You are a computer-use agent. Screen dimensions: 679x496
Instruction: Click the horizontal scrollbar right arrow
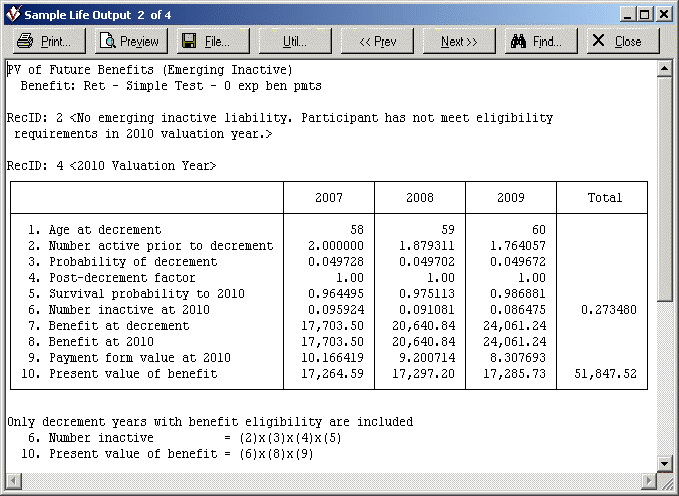pyautogui.click(x=648, y=480)
